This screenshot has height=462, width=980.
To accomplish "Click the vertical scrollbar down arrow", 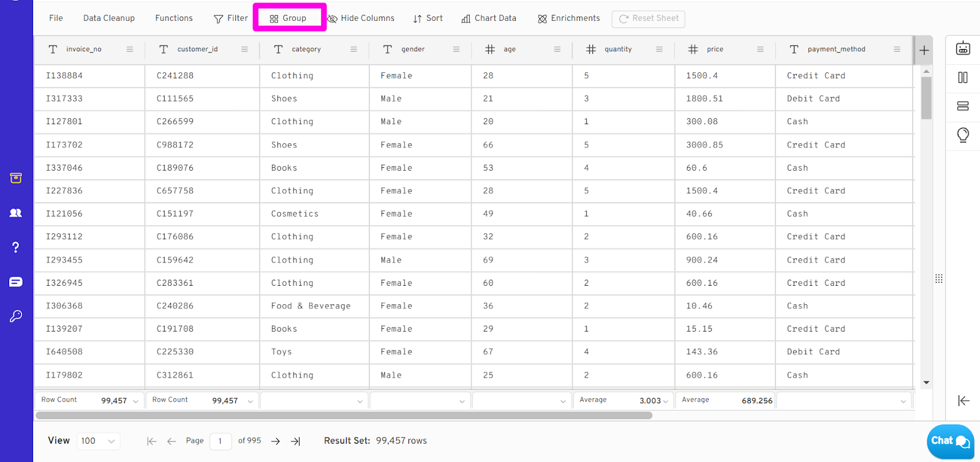I will 926,382.
